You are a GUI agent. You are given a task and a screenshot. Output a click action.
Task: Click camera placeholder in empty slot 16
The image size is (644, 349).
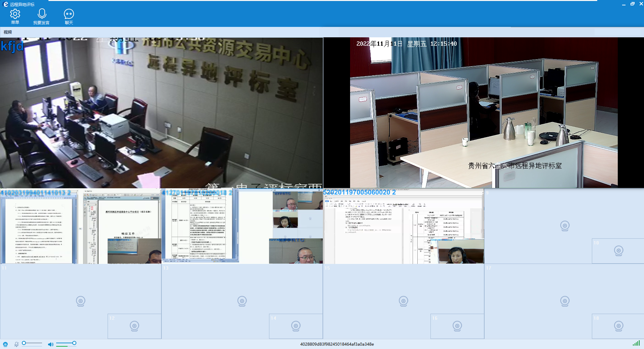point(457,326)
